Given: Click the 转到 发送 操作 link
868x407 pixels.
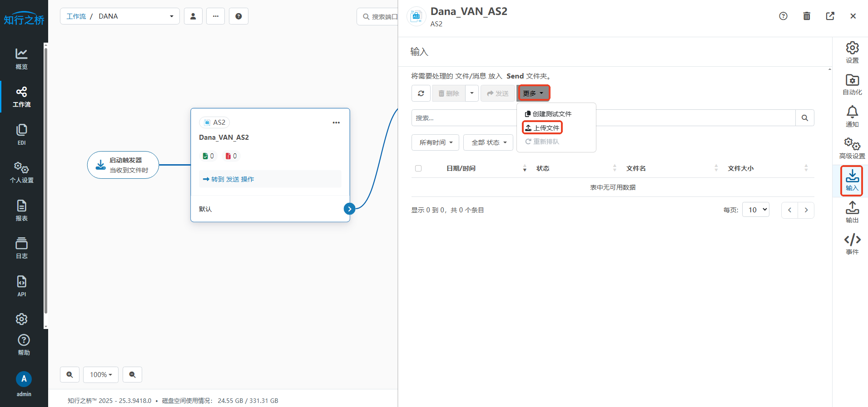Looking at the screenshot, I should coord(228,179).
